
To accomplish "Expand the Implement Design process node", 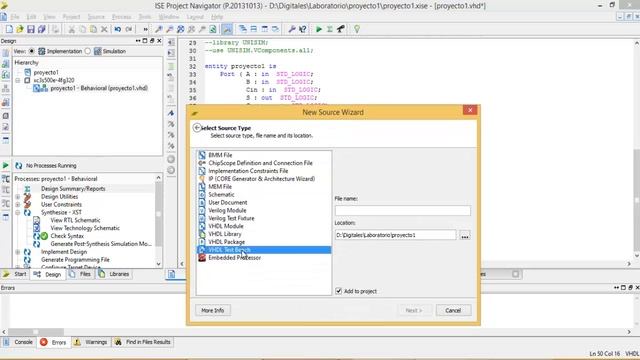I will point(18,252).
